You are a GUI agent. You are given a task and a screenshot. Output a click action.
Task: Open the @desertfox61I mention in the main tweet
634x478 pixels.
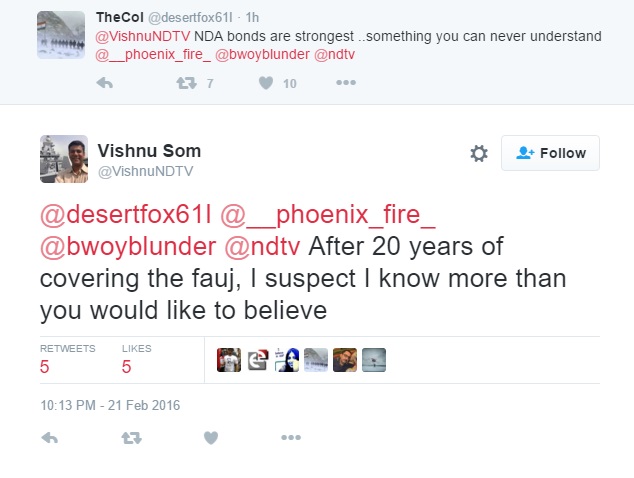[x=123, y=216]
